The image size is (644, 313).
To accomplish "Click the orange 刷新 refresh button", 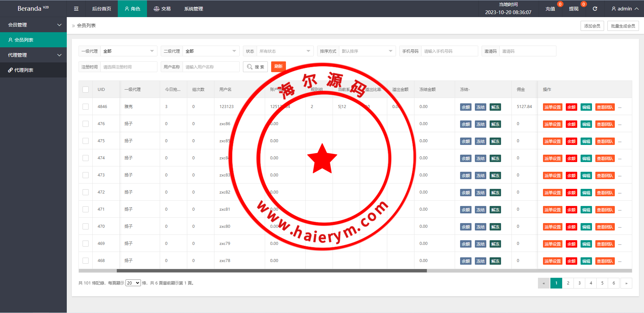I will click(278, 66).
